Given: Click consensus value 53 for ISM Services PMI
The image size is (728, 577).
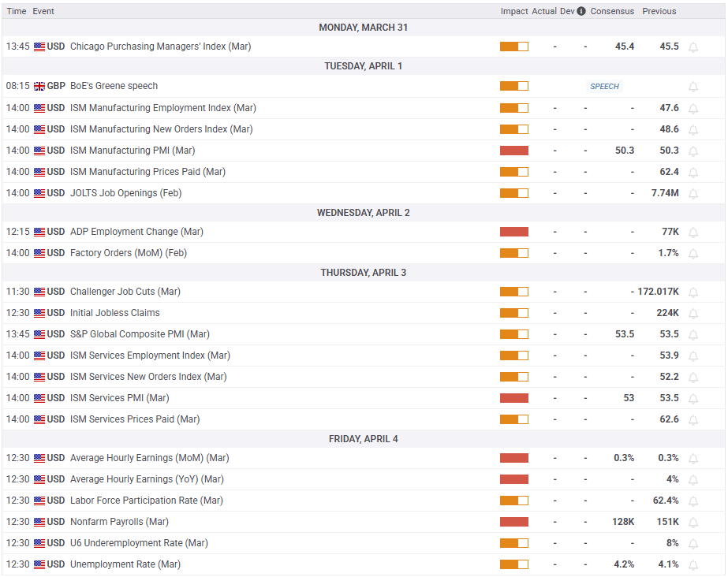Looking at the screenshot, I should 629,398.
